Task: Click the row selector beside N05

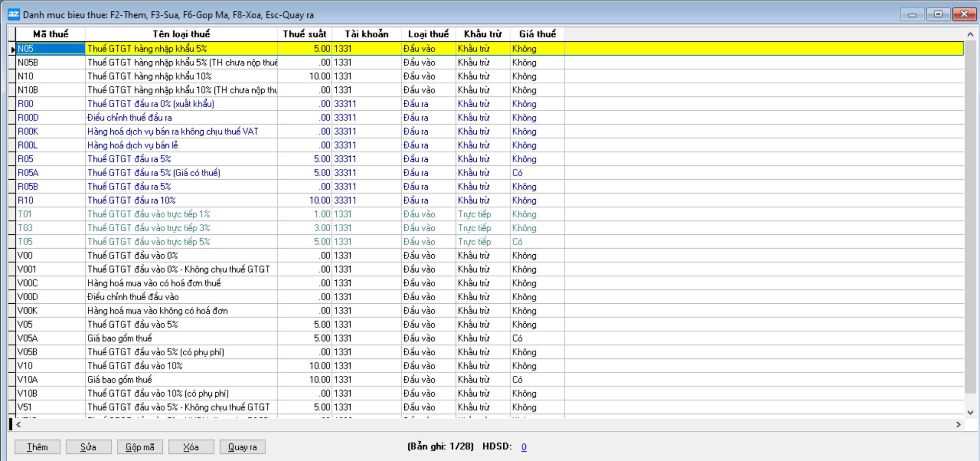Action: point(12,49)
